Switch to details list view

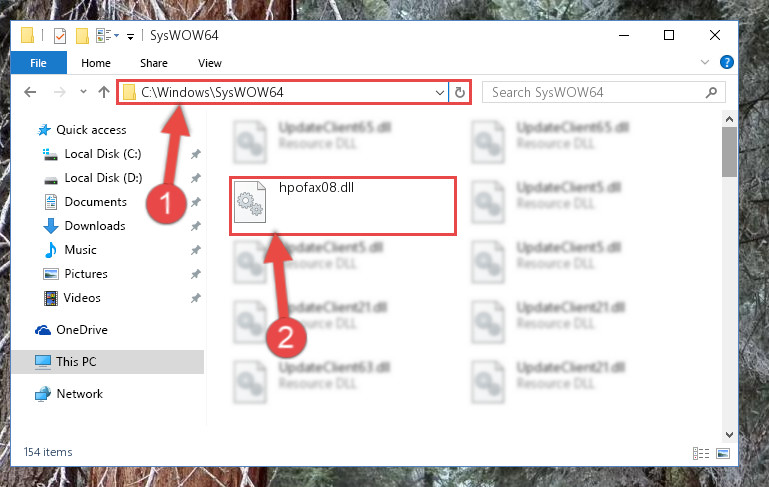click(x=701, y=453)
